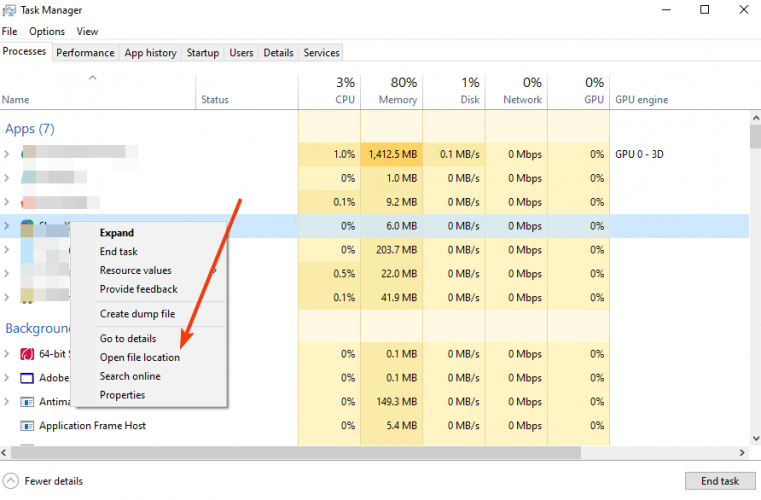Sort by the GPU column header
The width and height of the screenshot is (761, 500).
[578, 92]
